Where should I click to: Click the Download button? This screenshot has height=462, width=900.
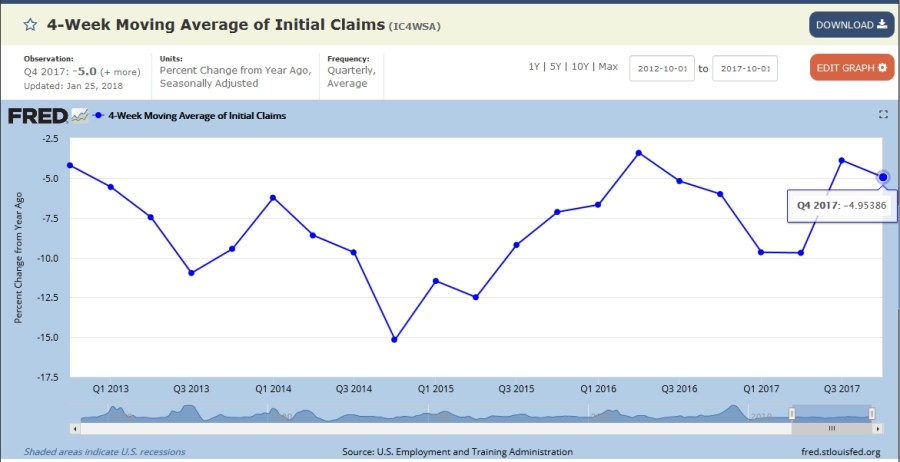tap(851, 25)
